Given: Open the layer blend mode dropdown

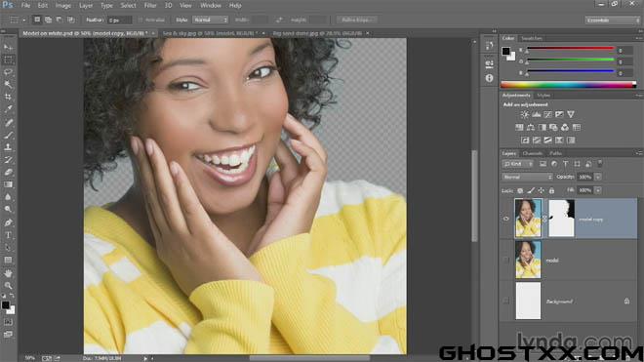Looking at the screenshot, I should coord(527,177).
